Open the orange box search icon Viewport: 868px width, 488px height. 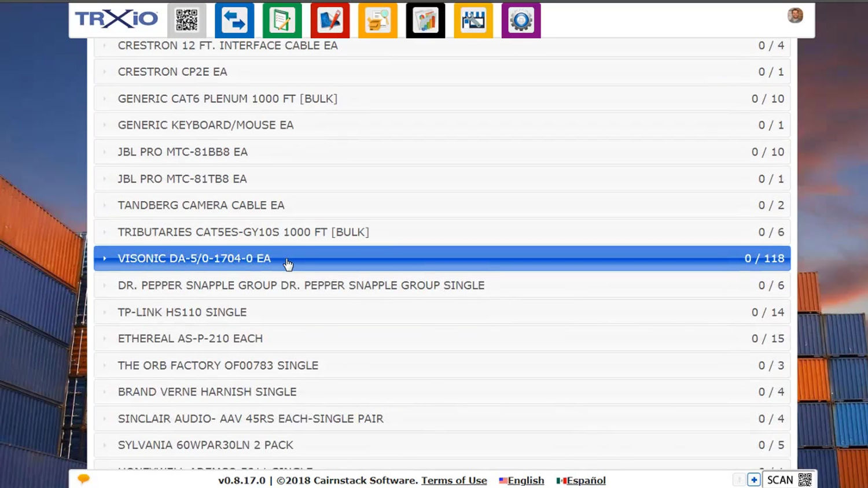[x=378, y=20]
